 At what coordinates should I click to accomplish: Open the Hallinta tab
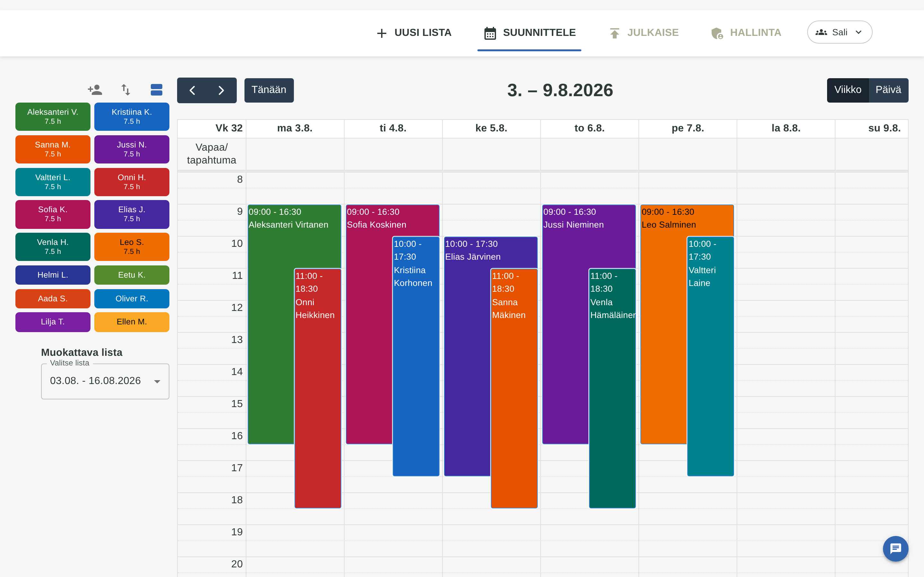(x=746, y=33)
